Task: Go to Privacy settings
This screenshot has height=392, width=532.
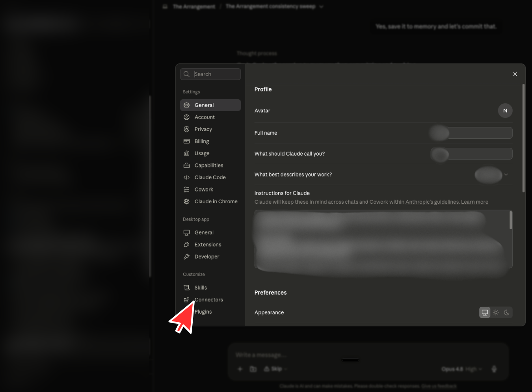Action: [210, 129]
